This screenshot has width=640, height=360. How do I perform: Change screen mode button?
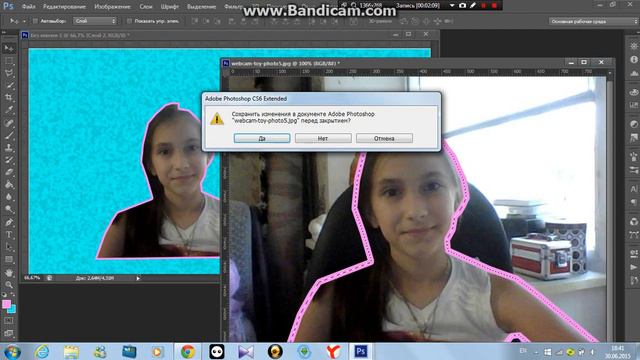(x=9, y=333)
